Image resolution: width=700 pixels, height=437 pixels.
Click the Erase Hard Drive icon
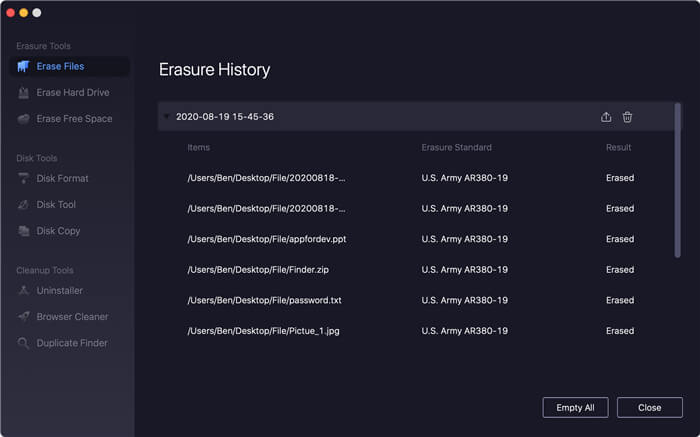click(x=23, y=93)
